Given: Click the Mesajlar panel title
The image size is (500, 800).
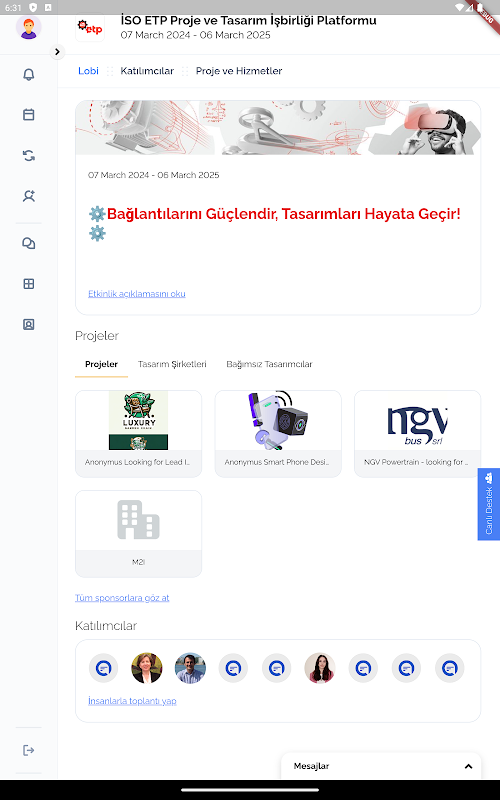Looking at the screenshot, I should tap(311, 766).
